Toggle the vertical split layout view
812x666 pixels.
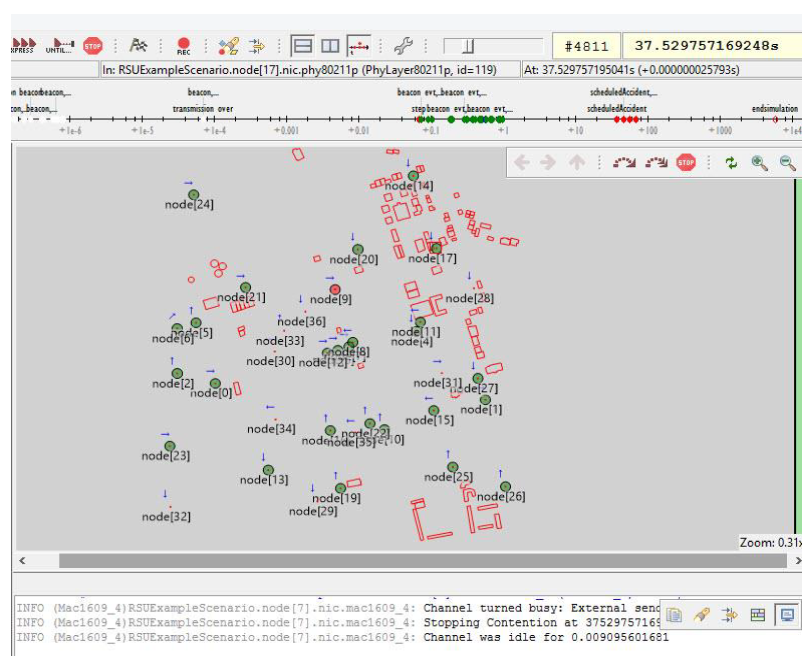coord(330,46)
